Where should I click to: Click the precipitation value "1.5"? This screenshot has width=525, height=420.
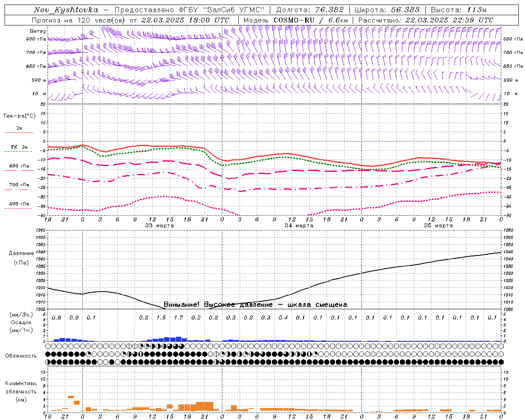tap(161, 317)
